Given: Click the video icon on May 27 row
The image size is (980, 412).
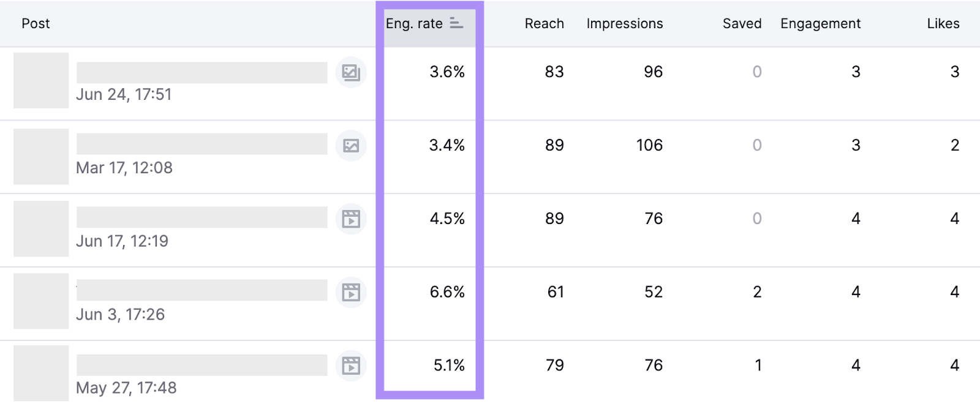Looking at the screenshot, I should (351, 365).
